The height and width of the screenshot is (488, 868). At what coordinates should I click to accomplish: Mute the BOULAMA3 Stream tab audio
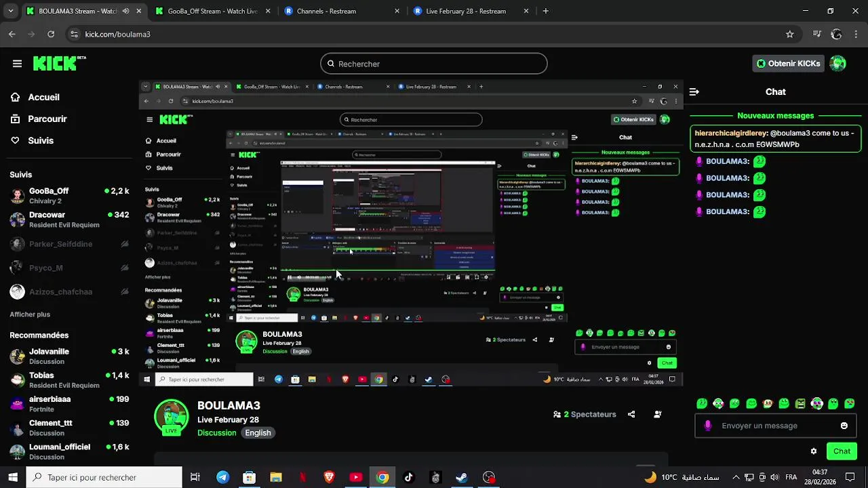coord(125,11)
